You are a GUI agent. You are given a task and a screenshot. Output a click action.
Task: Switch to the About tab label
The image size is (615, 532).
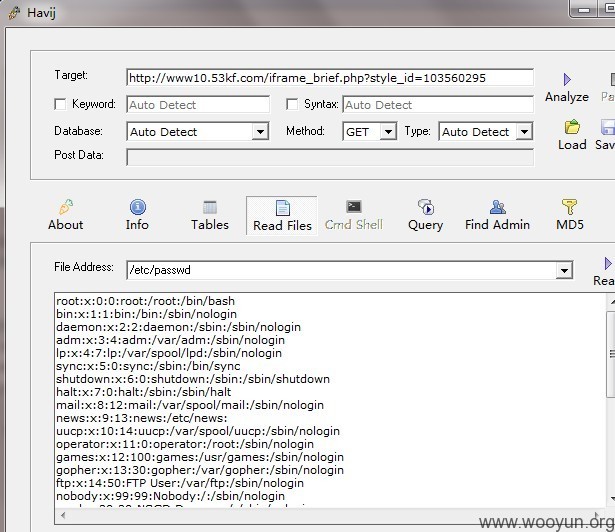[x=66, y=225]
